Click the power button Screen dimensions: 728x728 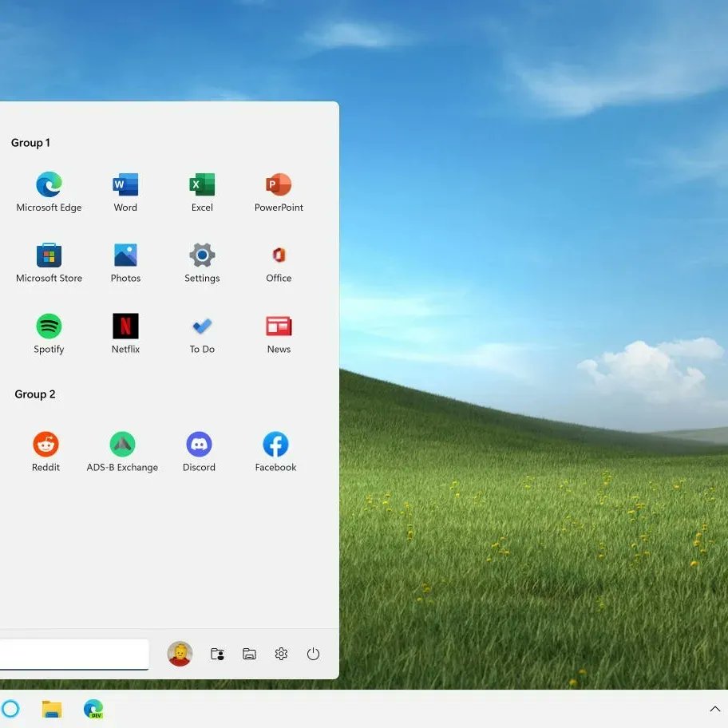tap(313, 654)
